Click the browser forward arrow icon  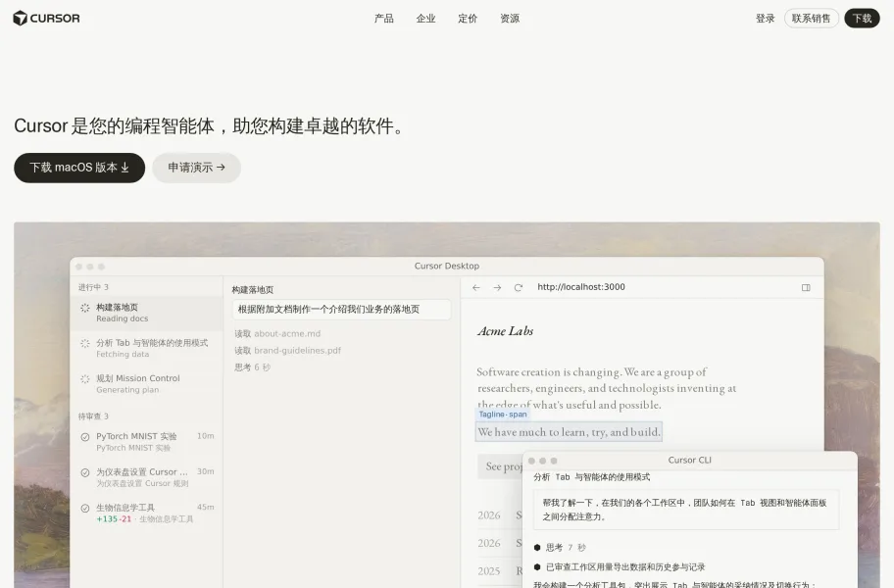point(497,288)
